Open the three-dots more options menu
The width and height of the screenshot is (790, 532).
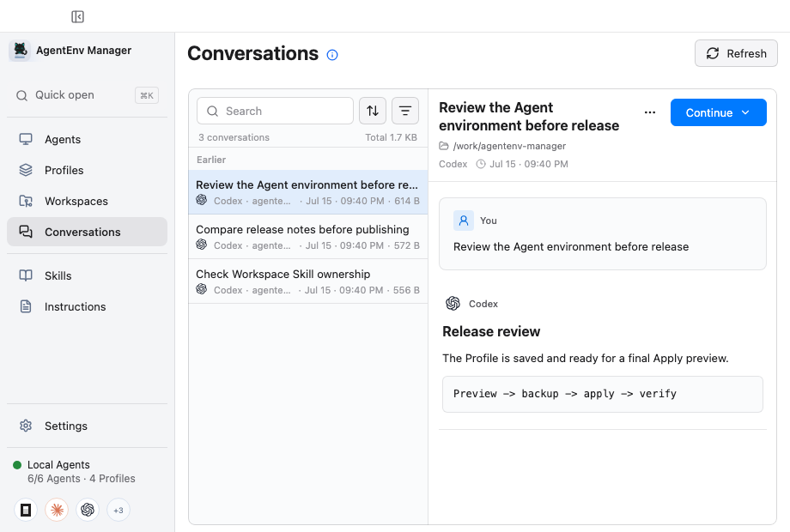650,112
